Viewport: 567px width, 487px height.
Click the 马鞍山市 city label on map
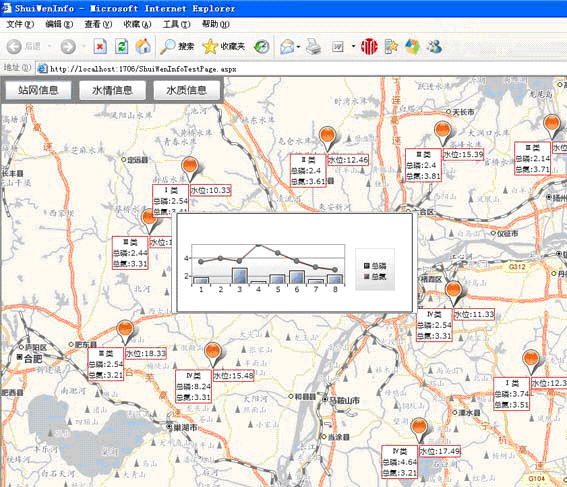(x=344, y=400)
